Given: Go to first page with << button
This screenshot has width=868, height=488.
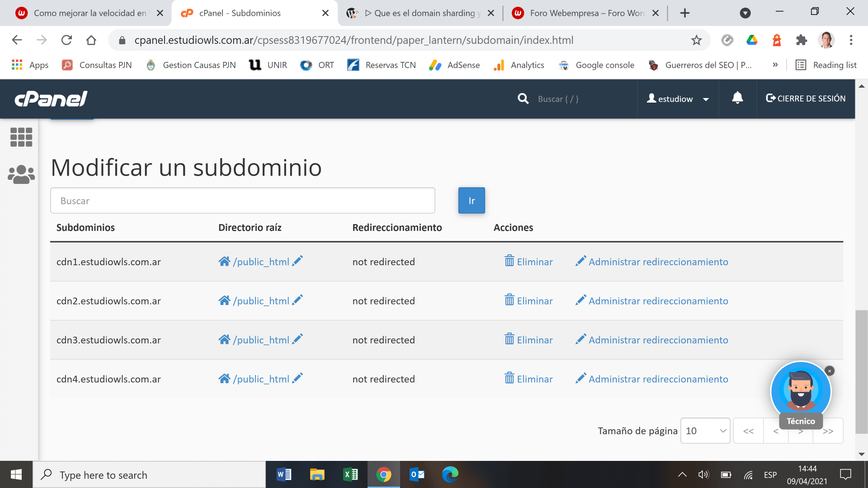Looking at the screenshot, I should point(748,431).
